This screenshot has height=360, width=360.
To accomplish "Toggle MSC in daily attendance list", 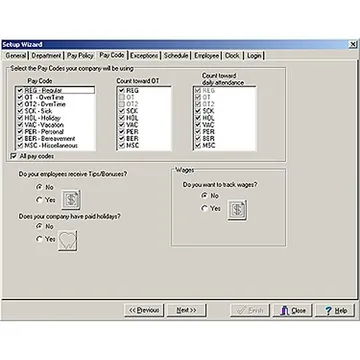I will (x=198, y=146).
